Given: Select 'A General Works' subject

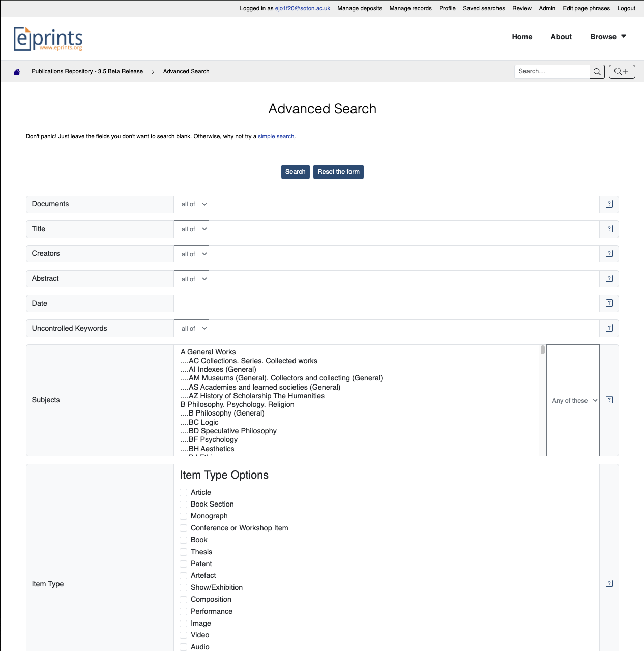Looking at the screenshot, I should click(x=208, y=352).
